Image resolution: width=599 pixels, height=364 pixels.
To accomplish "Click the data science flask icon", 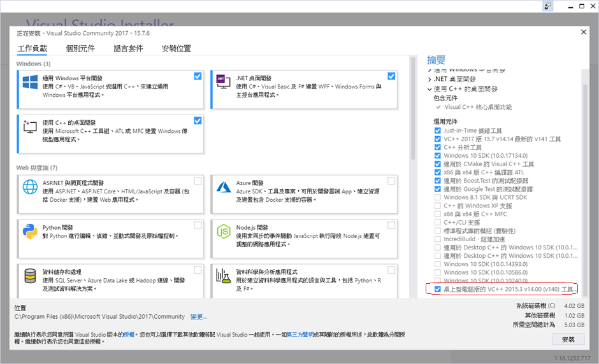I will (224, 276).
